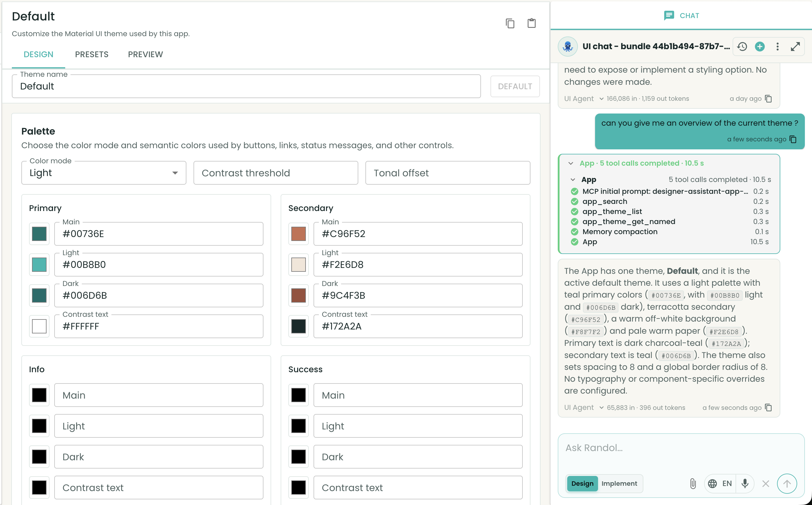Clear the chat input with X icon

tap(765, 483)
